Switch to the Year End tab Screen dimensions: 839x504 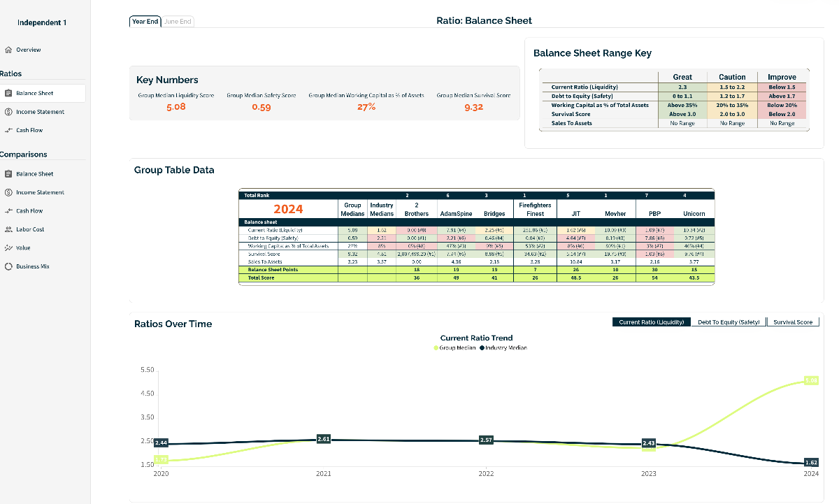[145, 21]
